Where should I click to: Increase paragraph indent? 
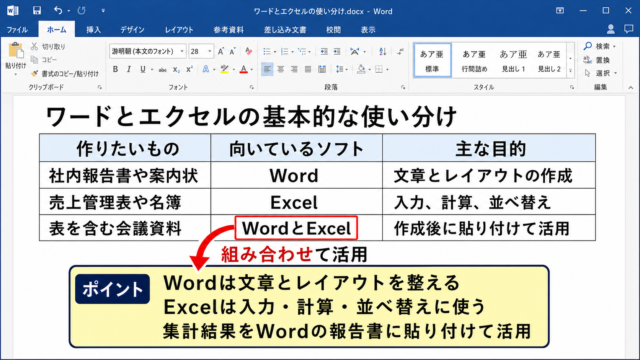337,51
